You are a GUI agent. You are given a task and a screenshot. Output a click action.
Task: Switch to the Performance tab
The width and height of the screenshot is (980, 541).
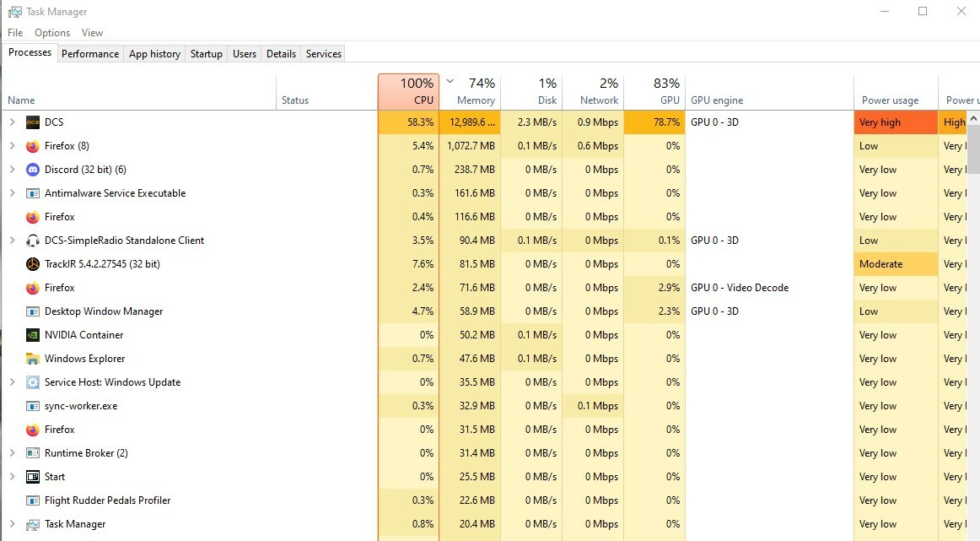coord(90,54)
